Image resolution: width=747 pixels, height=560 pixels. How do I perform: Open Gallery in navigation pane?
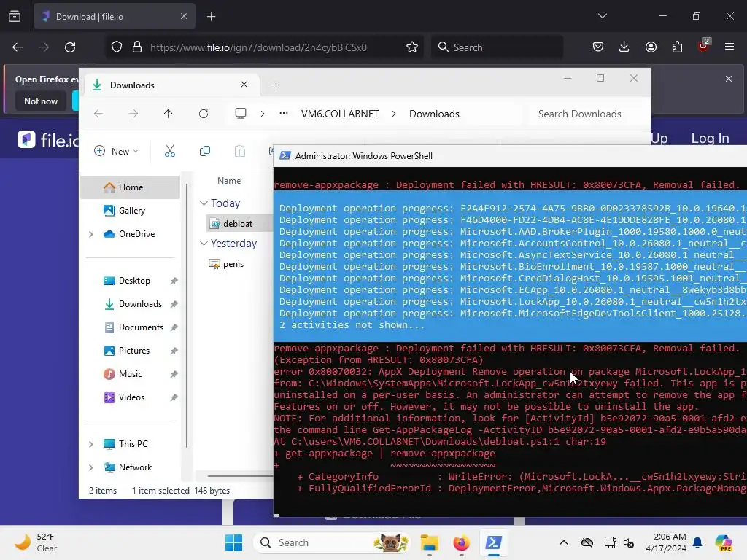coord(130,211)
